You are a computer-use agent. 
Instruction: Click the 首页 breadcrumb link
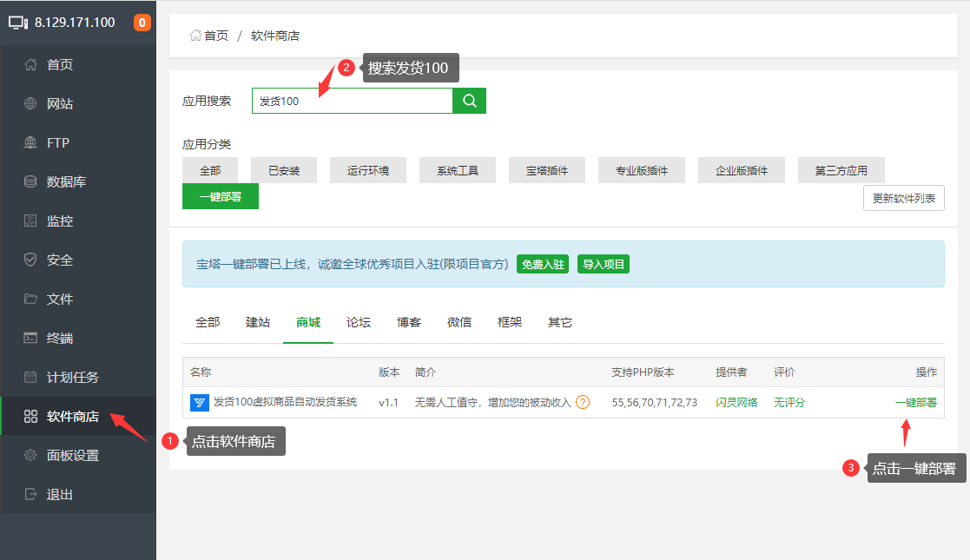[x=216, y=36]
